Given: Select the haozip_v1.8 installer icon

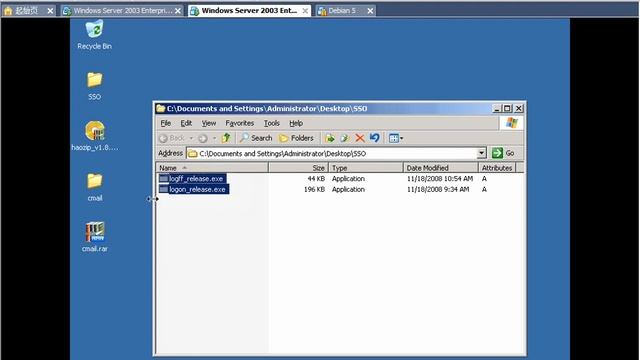Looking at the screenshot, I should (x=95, y=136).
